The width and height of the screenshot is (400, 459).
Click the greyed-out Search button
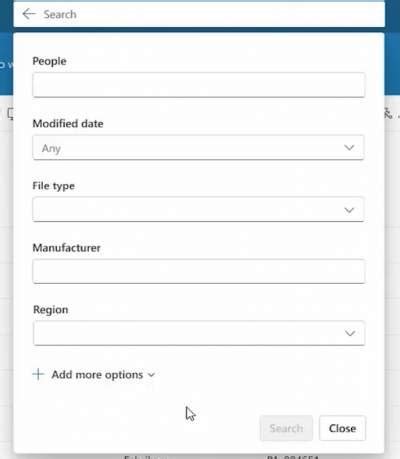click(x=286, y=428)
